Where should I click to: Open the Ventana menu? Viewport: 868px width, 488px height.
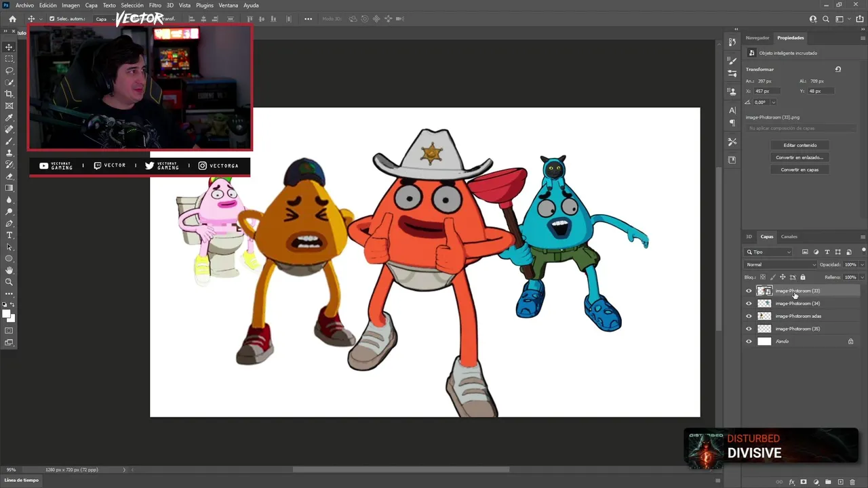pyautogui.click(x=228, y=5)
